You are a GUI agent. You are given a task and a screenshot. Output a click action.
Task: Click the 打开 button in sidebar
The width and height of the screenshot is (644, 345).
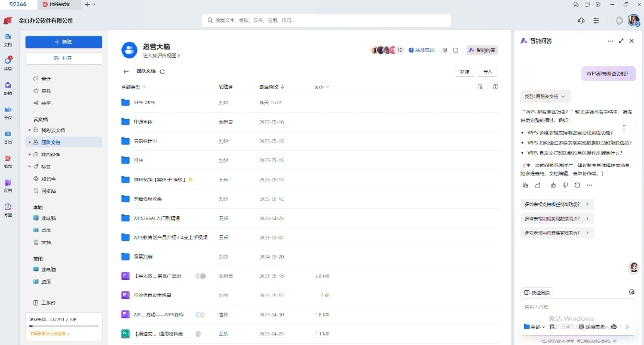point(64,58)
